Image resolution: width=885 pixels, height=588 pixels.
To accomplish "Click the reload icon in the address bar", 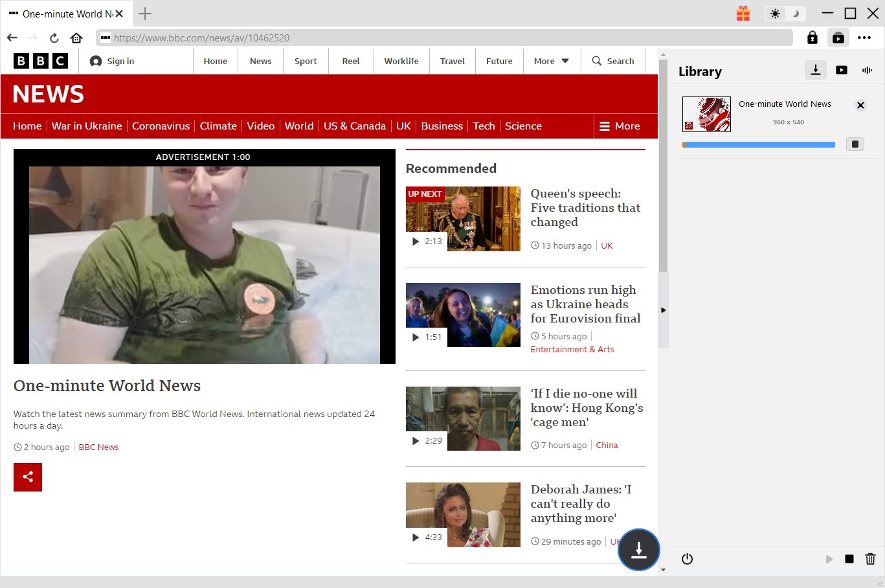I will click(54, 38).
